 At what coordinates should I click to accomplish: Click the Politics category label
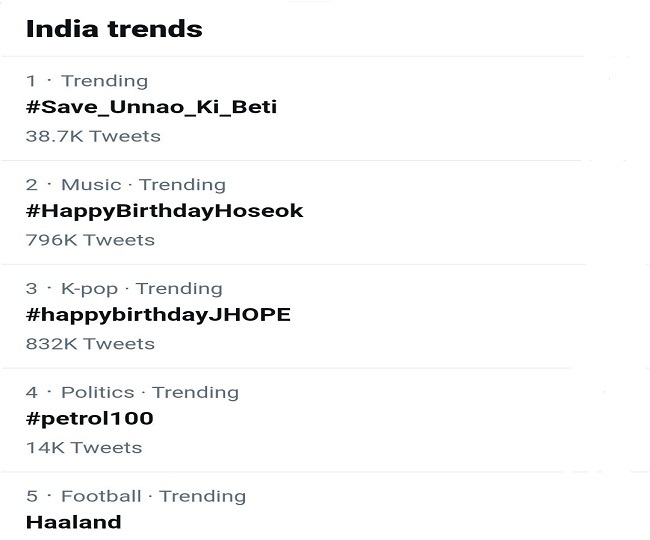[x=97, y=393]
